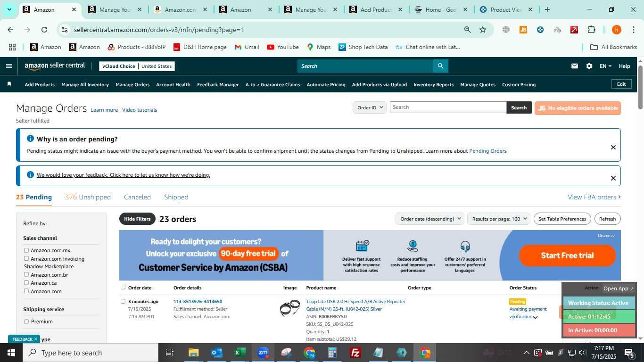644x362 pixels.
Task: Open the Gmail bookmark
Action: point(247,47)
